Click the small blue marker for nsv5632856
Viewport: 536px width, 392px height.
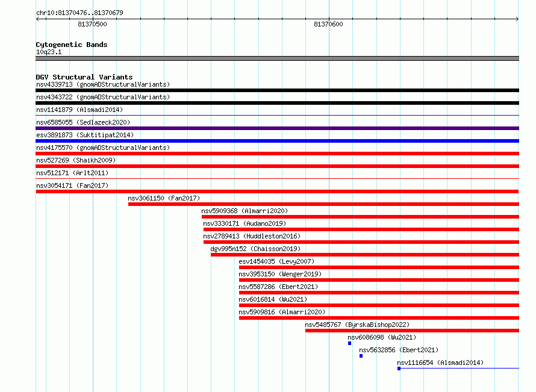point(361,356)
